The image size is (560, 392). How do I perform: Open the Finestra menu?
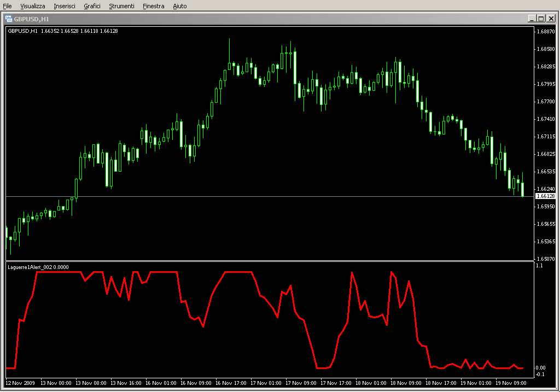point(153,6)
